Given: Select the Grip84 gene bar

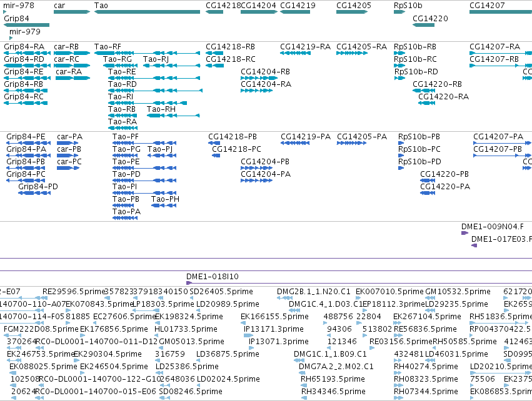Looking at the screenshot, I should click(26, 25).
